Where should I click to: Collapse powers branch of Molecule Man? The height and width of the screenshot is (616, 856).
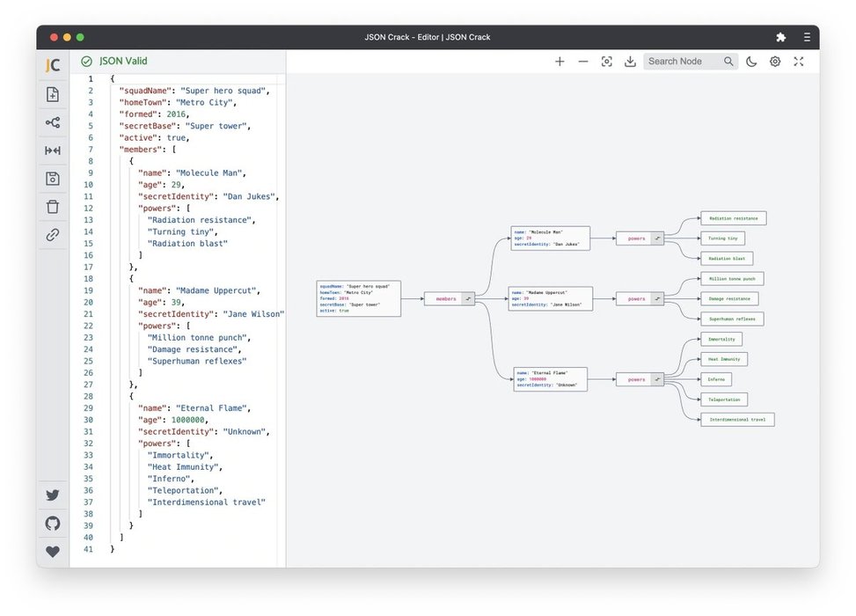click(x=657, y=238)
